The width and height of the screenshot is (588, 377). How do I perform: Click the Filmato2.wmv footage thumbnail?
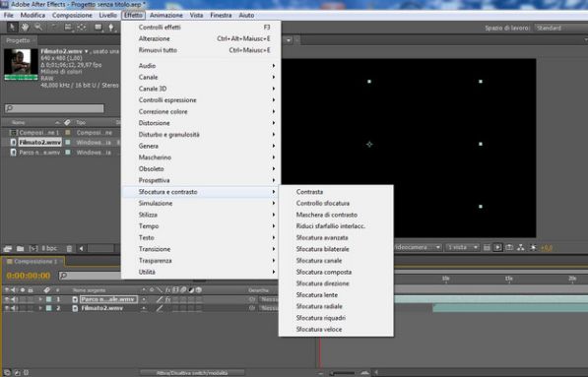(21, 64)
